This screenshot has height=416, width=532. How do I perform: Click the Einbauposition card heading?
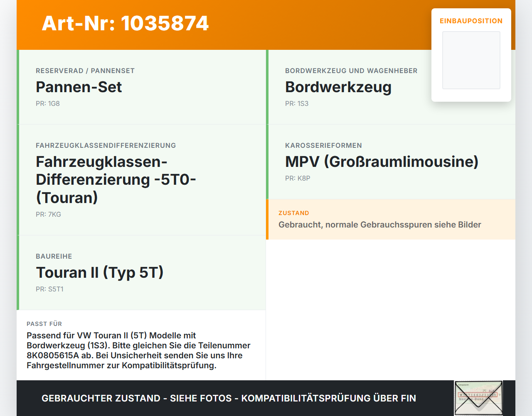pyautogui.click(x=471, y=21)
